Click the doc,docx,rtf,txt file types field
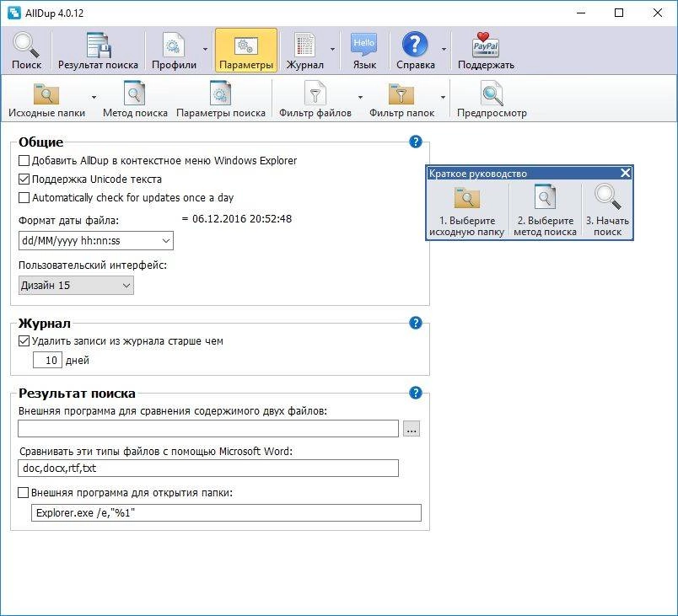The image size is (678, 616). (208, 469)
